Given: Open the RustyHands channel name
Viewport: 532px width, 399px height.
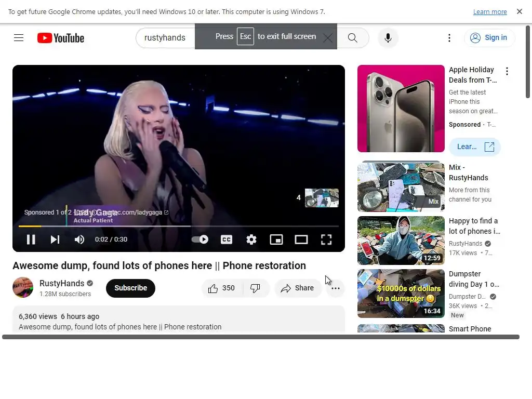Looking at the screenshot, I should pyautogui.click(x=62, y=283).
